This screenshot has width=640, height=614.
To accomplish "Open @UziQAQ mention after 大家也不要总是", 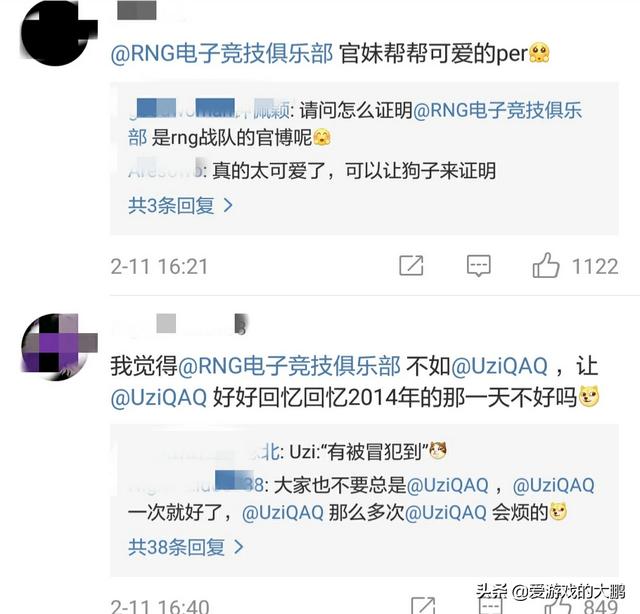I will point(447,485).
